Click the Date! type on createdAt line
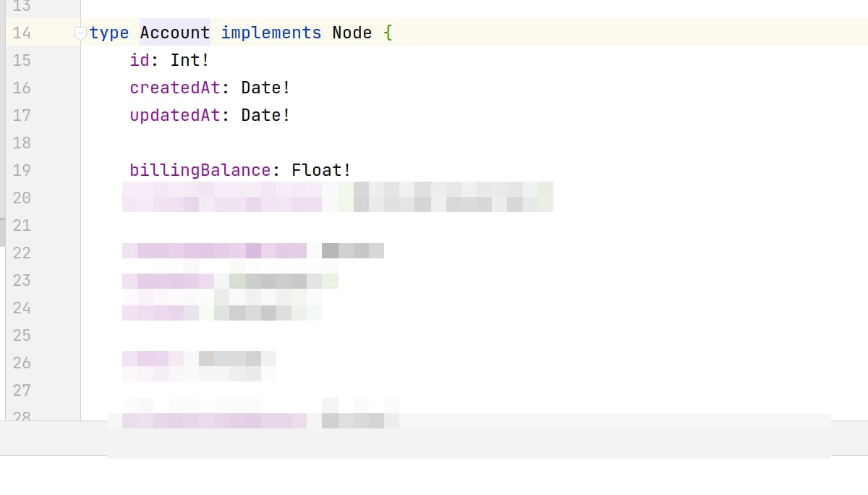The image size is (868, 495). click(266, 88)
